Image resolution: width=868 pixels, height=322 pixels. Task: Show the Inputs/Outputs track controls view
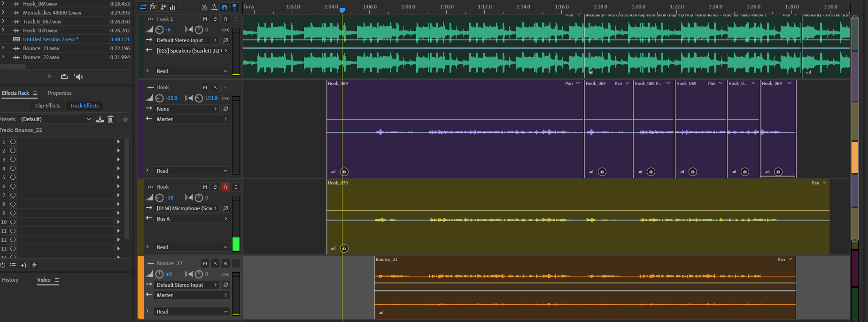(143, 7)
